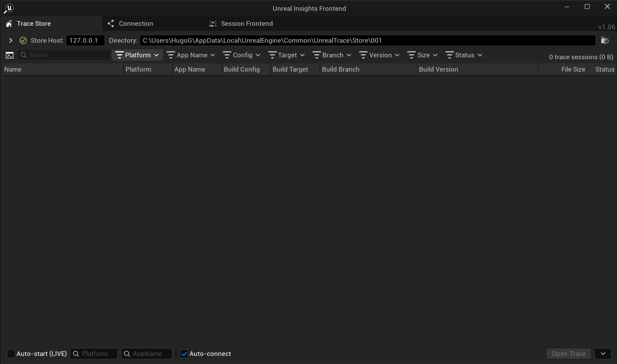
Task: Close the Unreal Insights Frontend window
Action: tap(607, 7)
